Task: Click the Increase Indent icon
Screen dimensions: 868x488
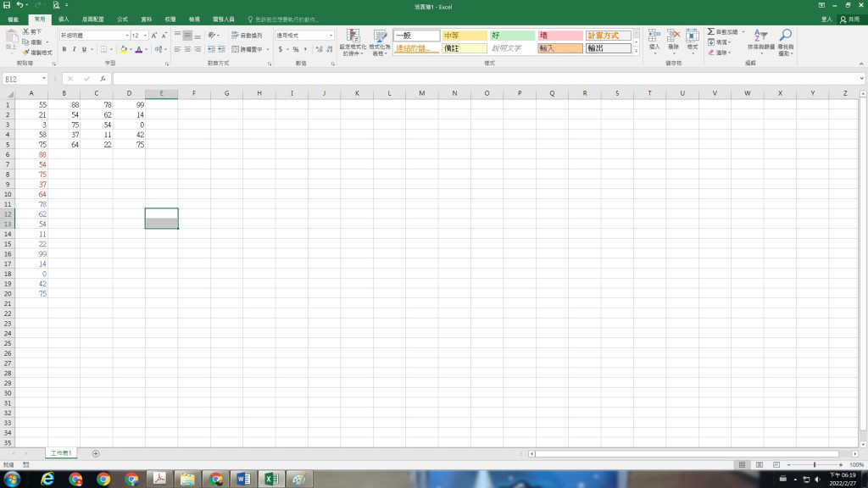Action: [x=221, y=49]
